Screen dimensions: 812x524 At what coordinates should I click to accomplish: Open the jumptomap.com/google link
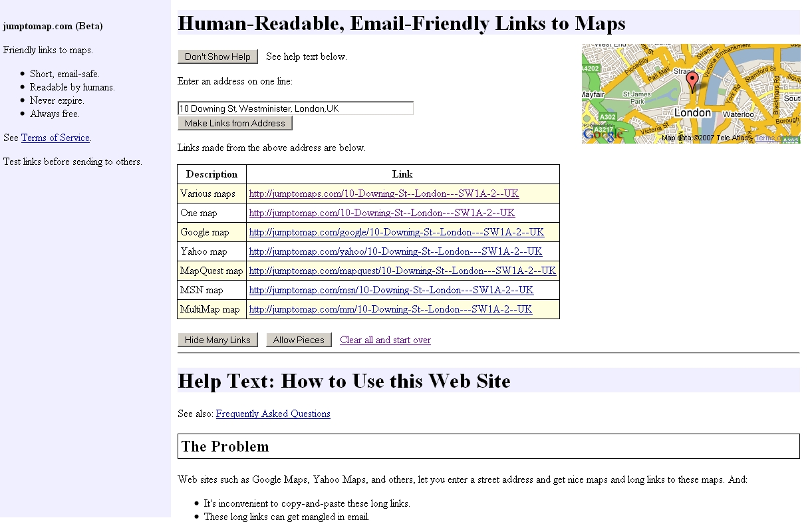(396, 232)
